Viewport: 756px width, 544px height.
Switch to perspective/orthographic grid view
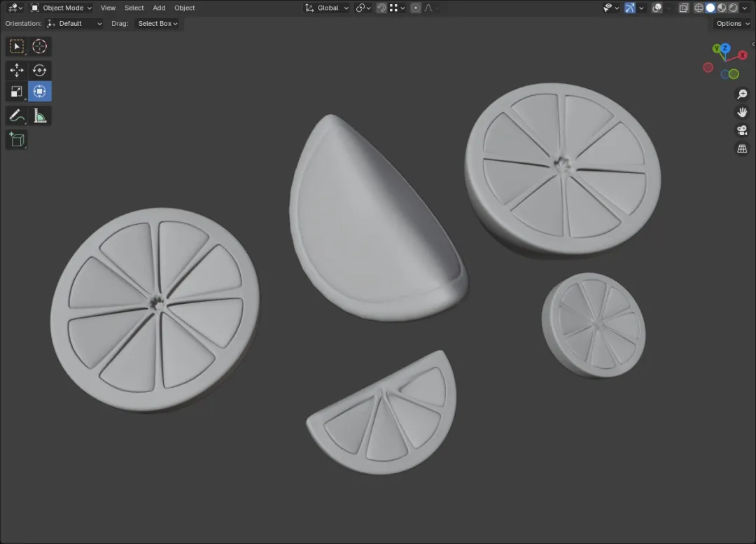[x=742, y=148]
